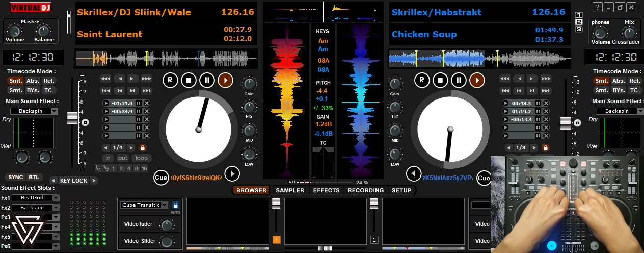Switch to the SAMPLER tab
The image size is (644, 253).
[290, 190]
